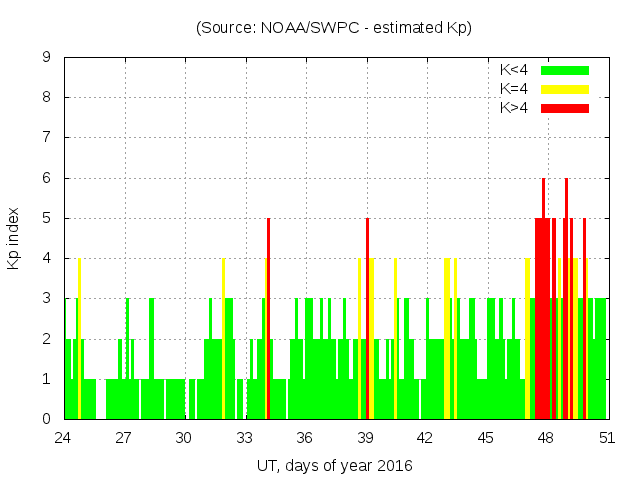
Task: Click the x-axis tick label 42
Action: [425, 438]
